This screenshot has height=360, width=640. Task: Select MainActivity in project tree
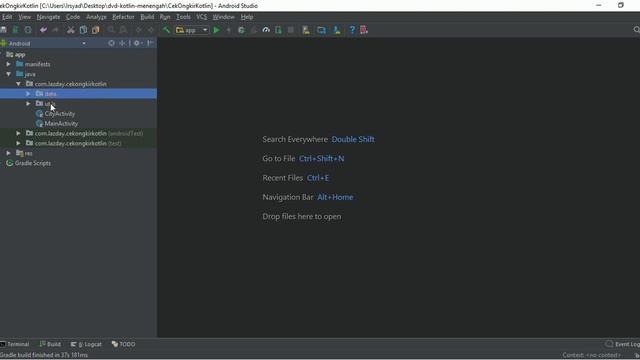pos(57,123)
